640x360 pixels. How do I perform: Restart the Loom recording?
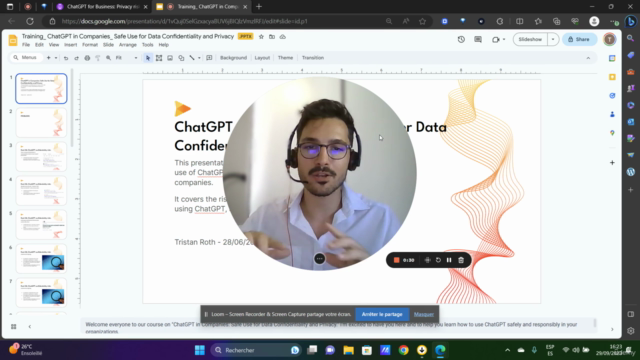[438, 260]
